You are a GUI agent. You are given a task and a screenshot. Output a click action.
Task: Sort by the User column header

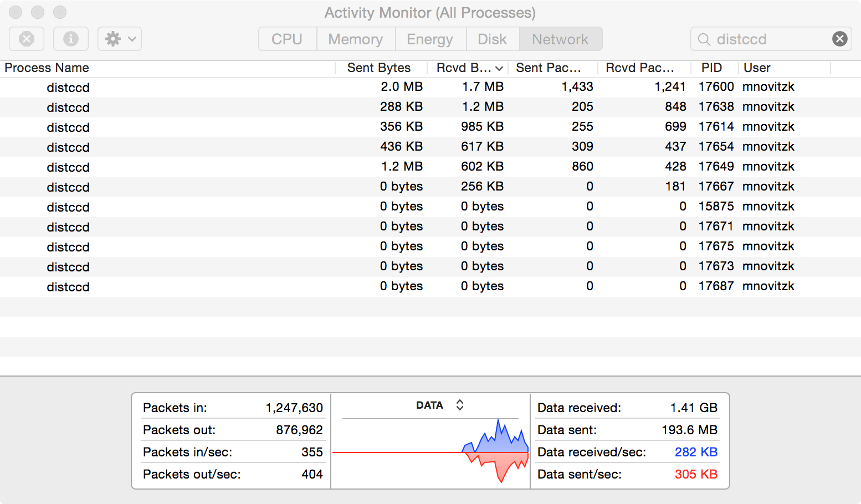(757, 68)
